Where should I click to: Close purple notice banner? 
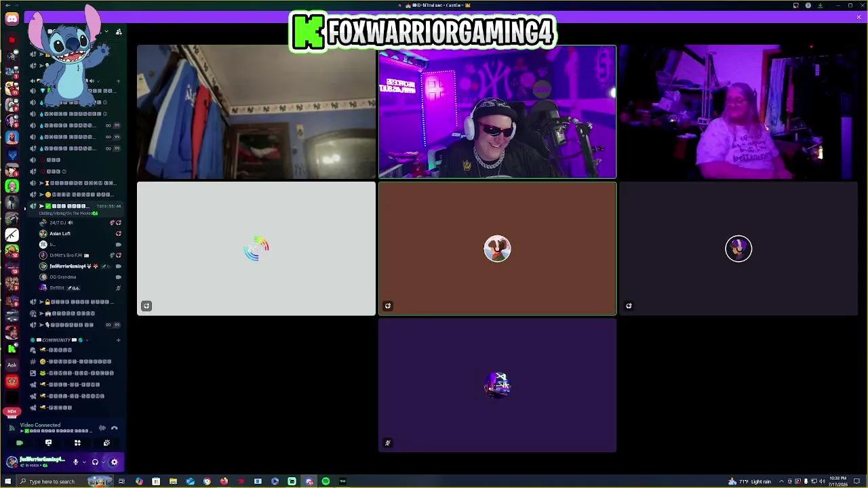tap(859, 18)
